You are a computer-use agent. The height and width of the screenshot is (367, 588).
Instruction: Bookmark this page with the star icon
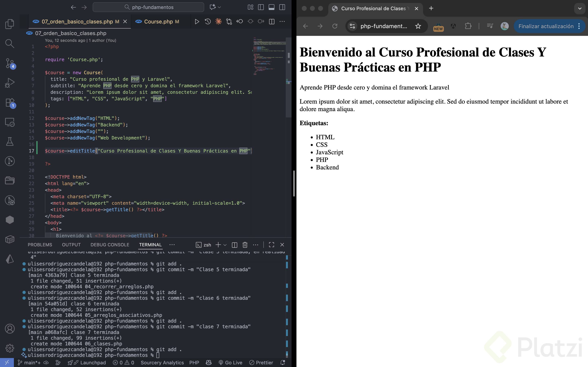click(x=418, y=26)
